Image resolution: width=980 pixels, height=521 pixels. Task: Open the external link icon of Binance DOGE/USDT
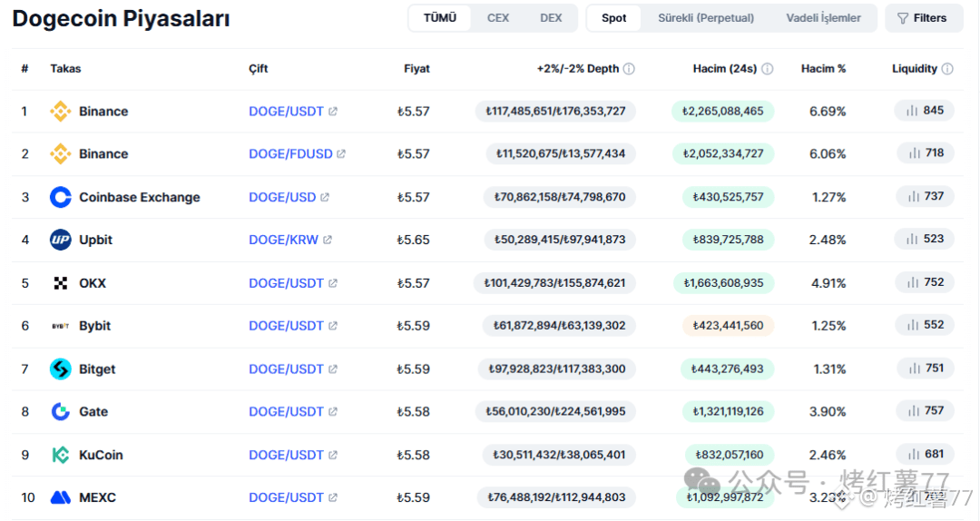(333, 112)
